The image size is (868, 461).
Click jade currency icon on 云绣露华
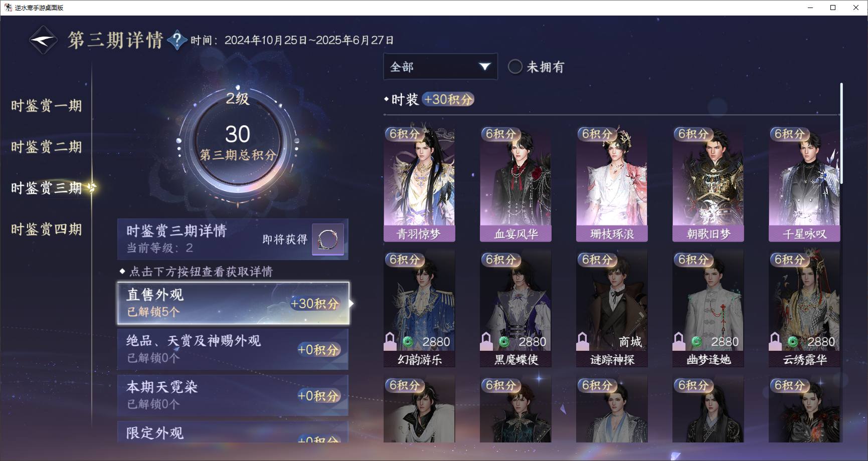pyautogui.click(x=793, y=342)
